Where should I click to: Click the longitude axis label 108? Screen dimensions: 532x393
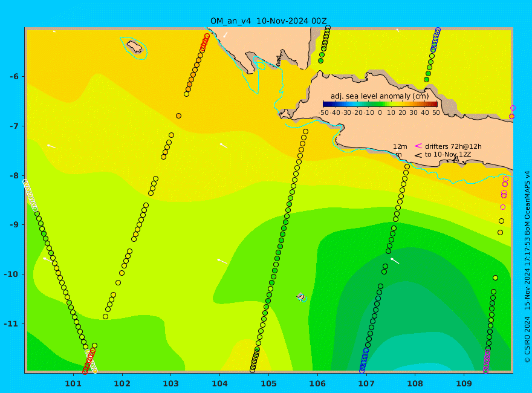click(415, 384)
